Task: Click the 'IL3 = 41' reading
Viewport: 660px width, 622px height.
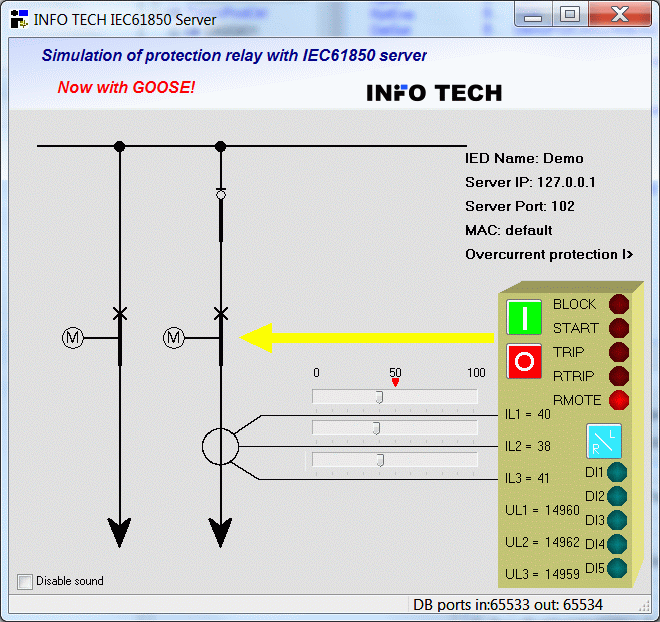Action: pyautogui.click(x=527, y=478)
